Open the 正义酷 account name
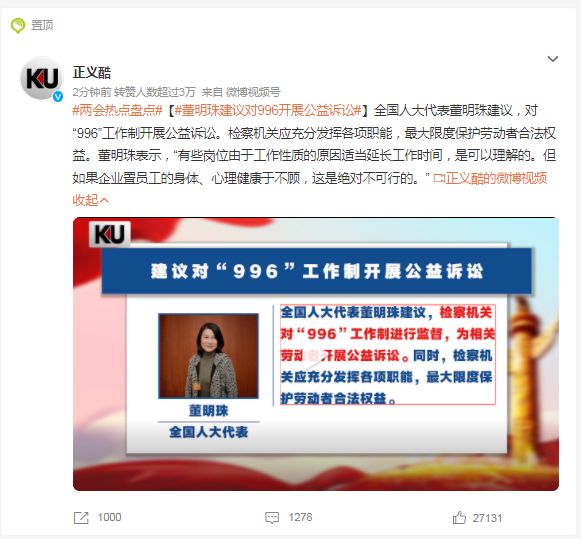 click(92, 72)
